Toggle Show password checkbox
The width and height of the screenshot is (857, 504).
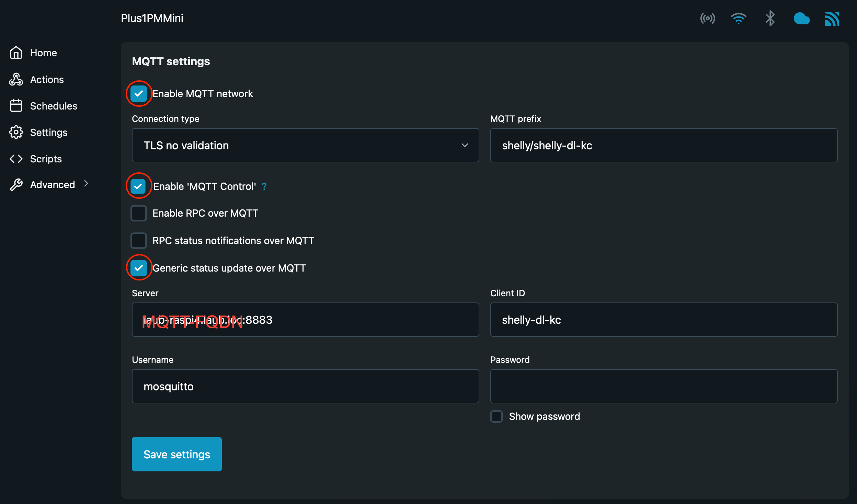click(x=496, y=416)
